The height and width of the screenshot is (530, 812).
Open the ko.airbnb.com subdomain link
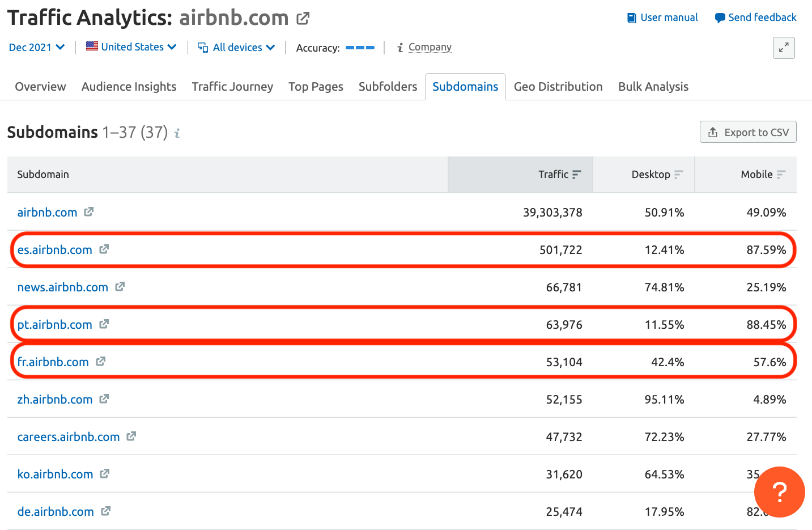(x=55, y=474)
